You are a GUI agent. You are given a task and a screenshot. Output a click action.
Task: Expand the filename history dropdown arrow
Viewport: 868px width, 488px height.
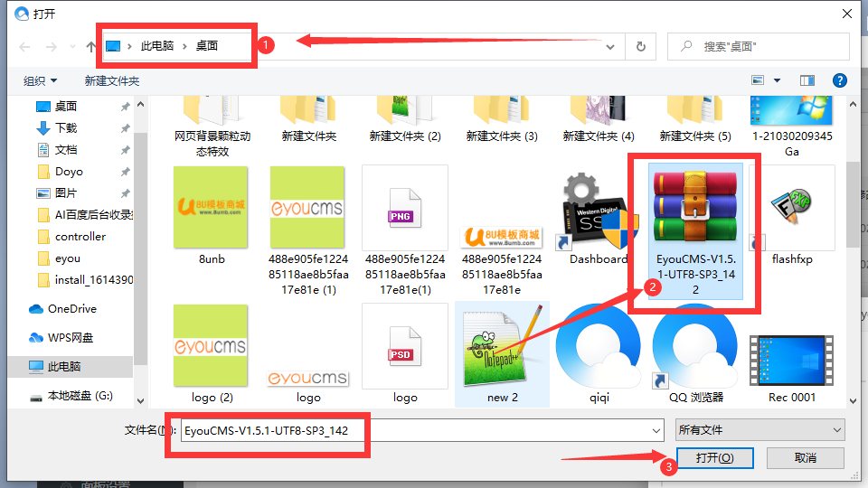654,429
